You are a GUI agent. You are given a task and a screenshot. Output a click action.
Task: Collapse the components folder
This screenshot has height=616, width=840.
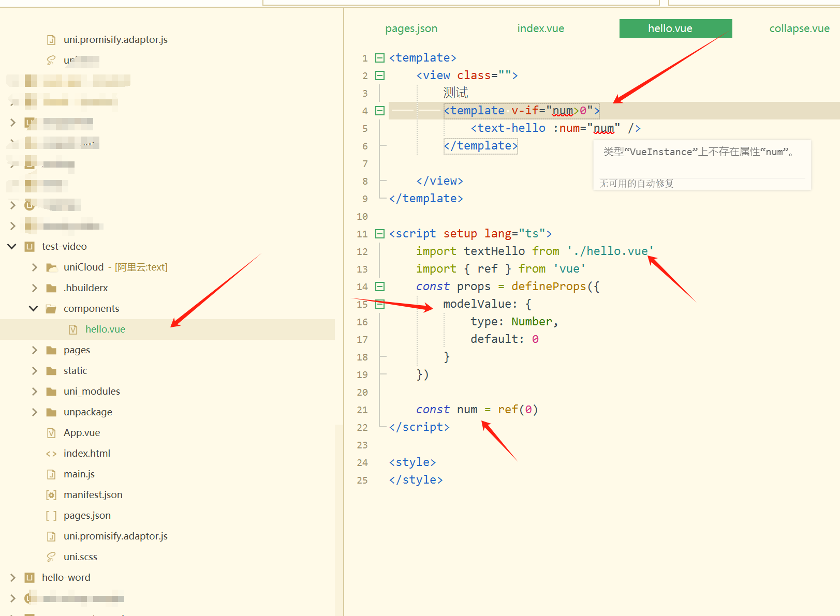click(x=34, y=308)
